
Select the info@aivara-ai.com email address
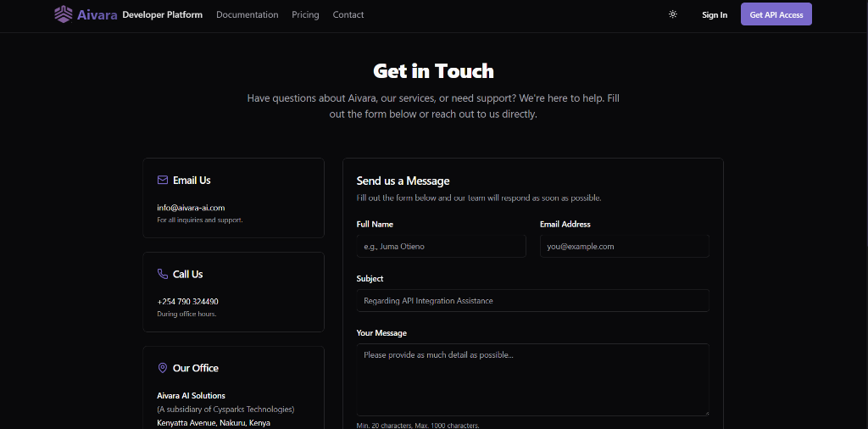pyautogui.click(x=191, y=208)
